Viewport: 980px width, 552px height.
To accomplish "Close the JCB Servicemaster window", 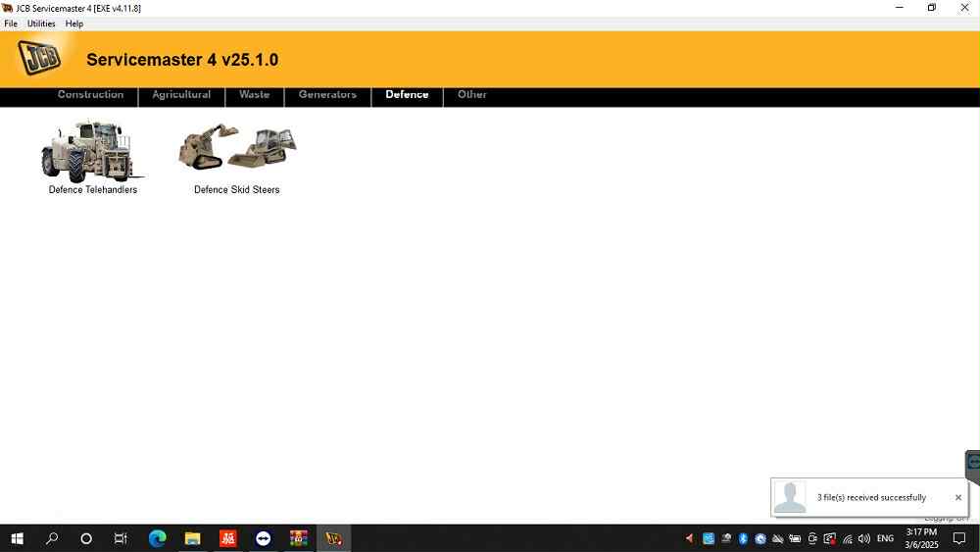I will [964, 8].
